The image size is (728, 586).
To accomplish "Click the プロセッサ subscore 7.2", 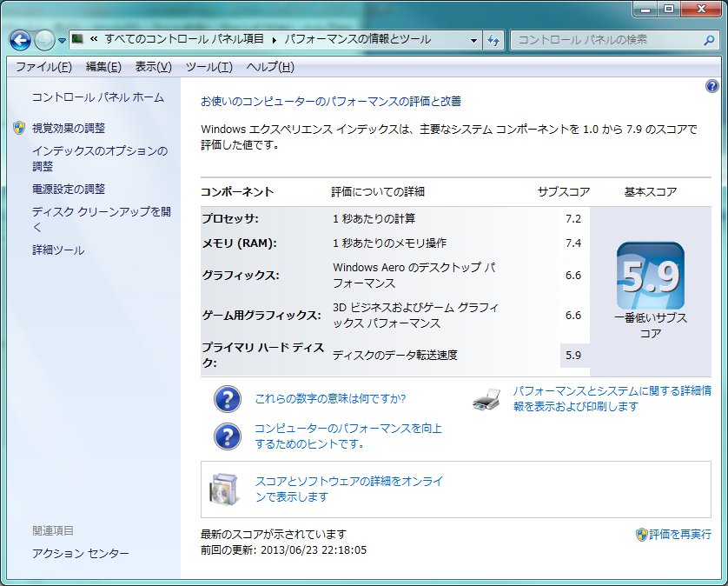I will (572, 218).
